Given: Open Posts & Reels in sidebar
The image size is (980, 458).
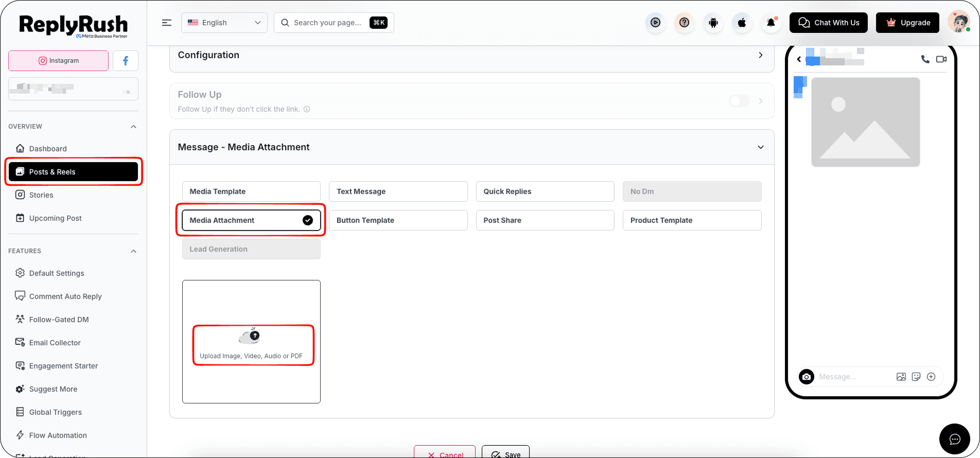Looking at the screenshot, I should [x=73, y=172].
